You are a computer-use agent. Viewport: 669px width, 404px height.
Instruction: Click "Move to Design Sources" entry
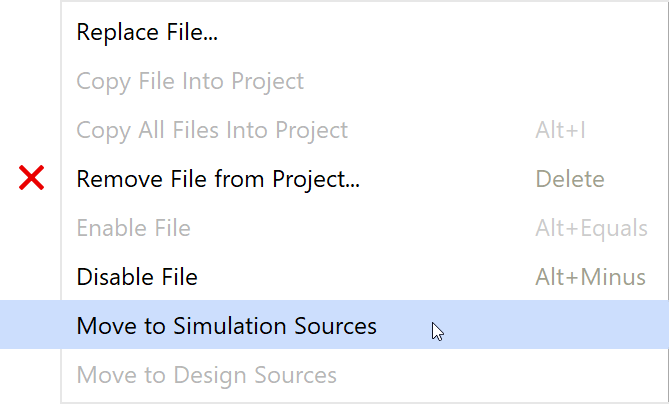tap(206, 375)
